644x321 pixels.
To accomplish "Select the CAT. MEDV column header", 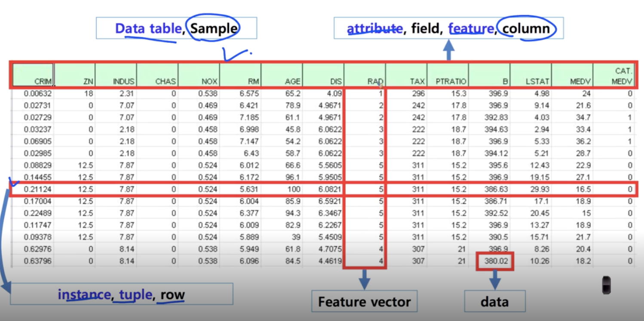I will [x=613, y=75].
